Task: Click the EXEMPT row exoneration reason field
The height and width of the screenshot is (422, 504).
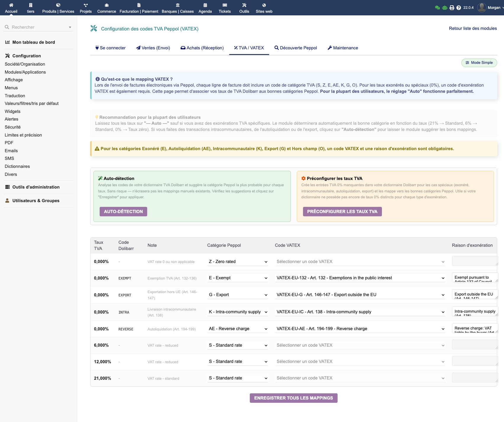Action: [474, 277]
